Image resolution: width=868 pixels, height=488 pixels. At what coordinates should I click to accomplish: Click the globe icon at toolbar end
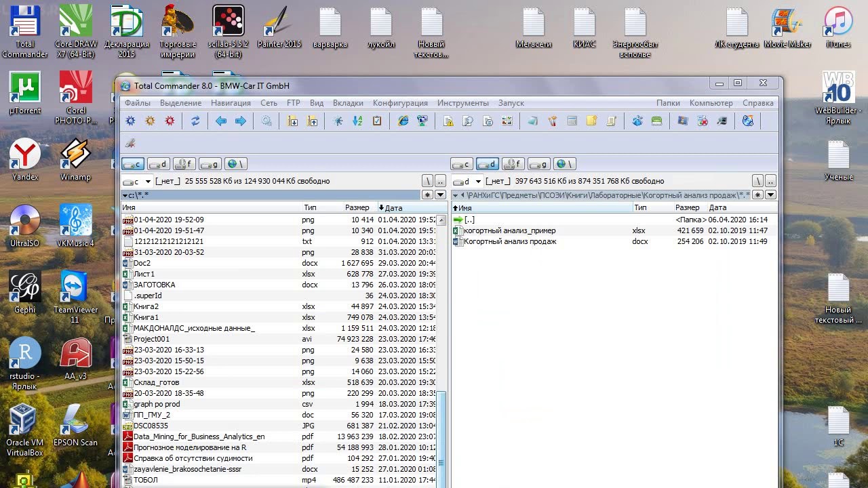748,121
